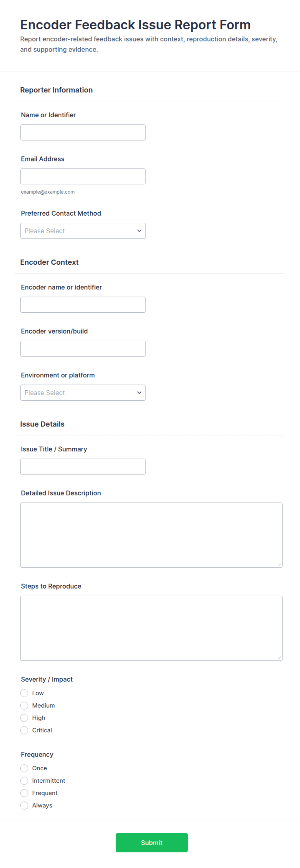Click the Detailed Issue Description resize handle
Image resolution: width=300 pixels, height=868 pixels.
tap(279, 564)
